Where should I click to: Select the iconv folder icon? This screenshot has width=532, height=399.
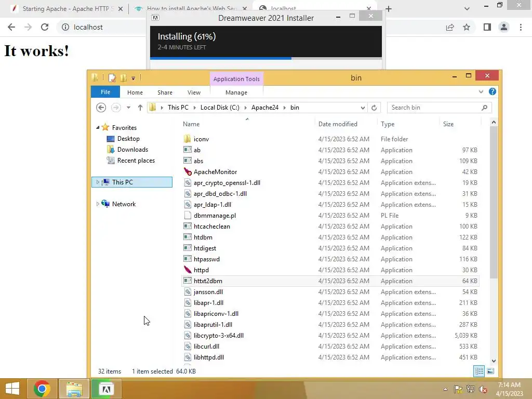(187, 139)
